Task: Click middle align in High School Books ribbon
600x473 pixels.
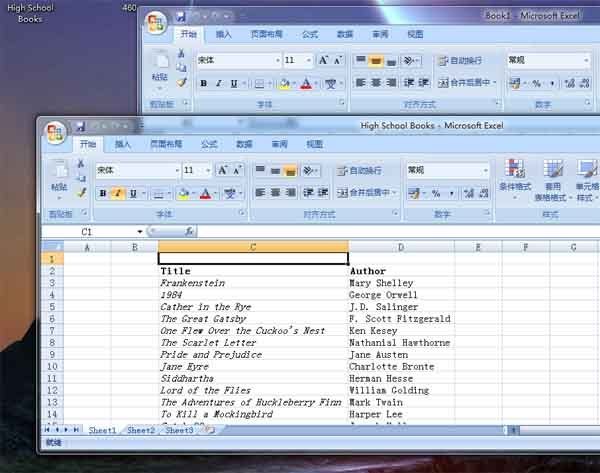Action: click(276, 170)
